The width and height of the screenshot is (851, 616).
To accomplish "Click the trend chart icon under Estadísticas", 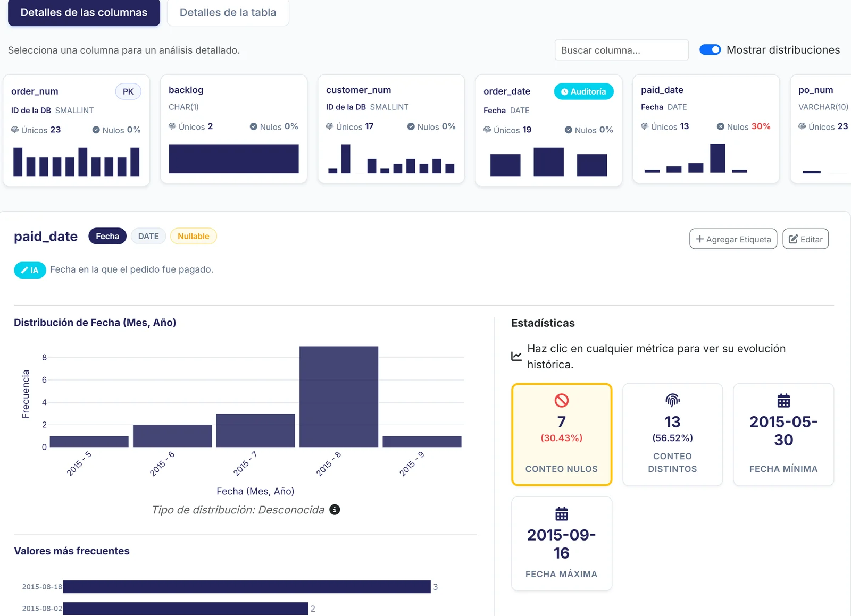I will point(516,356).
